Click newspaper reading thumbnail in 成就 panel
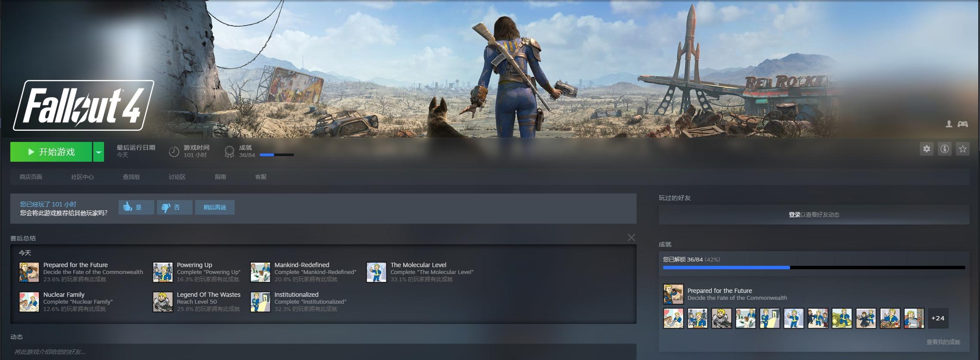The image size is (980, 360). (914, 318)
